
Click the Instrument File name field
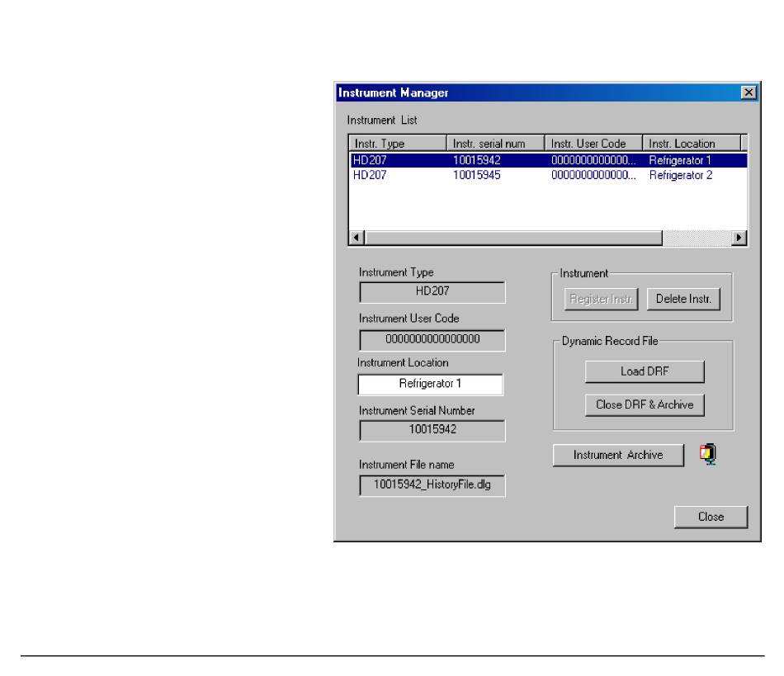(x=432, y=485)
